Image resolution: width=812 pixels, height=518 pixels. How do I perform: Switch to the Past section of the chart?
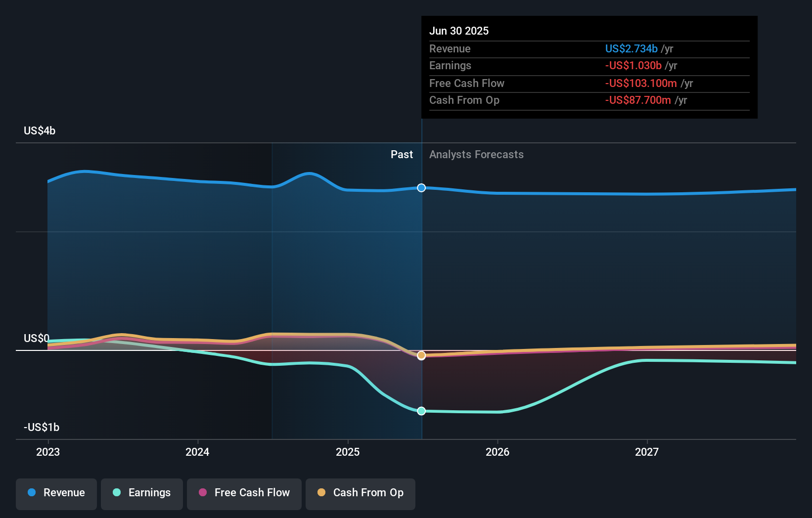402,154
